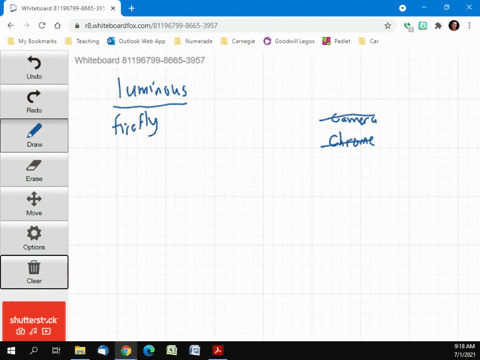The height and width of the screenshot is (360, 480).
Task: Click the Undo arrow tool
Action: point(34,68)
